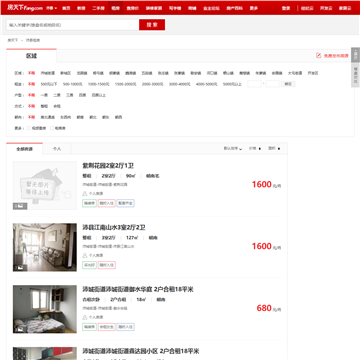The width and height of the screenshot is (360, 360).
Task: Open the city selector dropdown beside the logo
Action: [51, 8]
